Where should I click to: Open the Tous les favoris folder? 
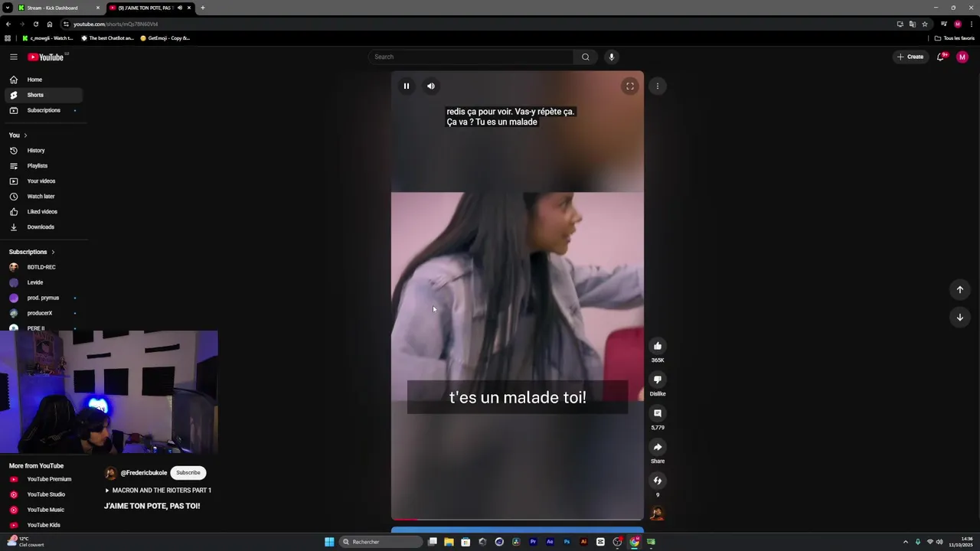[x=955, y=38]
